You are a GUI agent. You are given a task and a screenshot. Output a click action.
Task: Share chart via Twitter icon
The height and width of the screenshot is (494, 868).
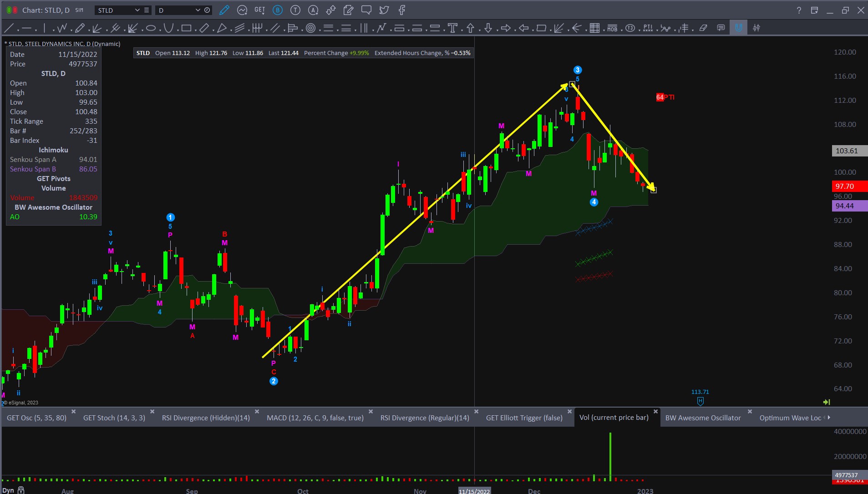pyautogui.click(x=384, y=10)
